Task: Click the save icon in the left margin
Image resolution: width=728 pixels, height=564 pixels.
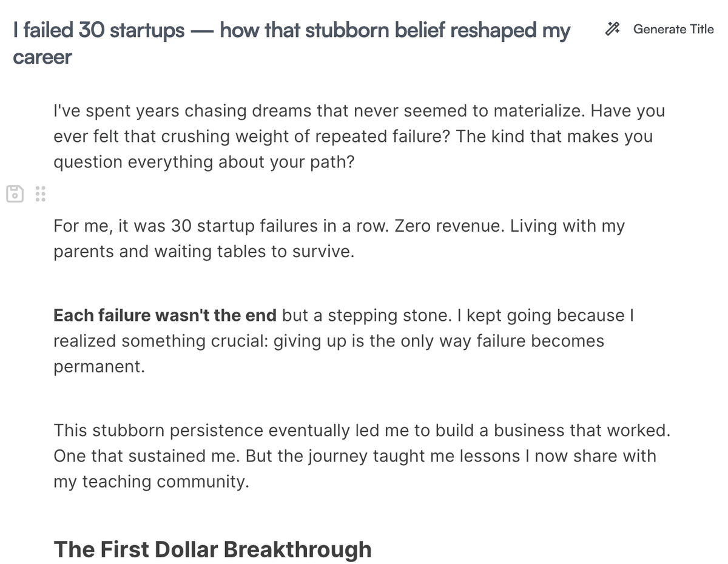Action: tap(14, 193)
